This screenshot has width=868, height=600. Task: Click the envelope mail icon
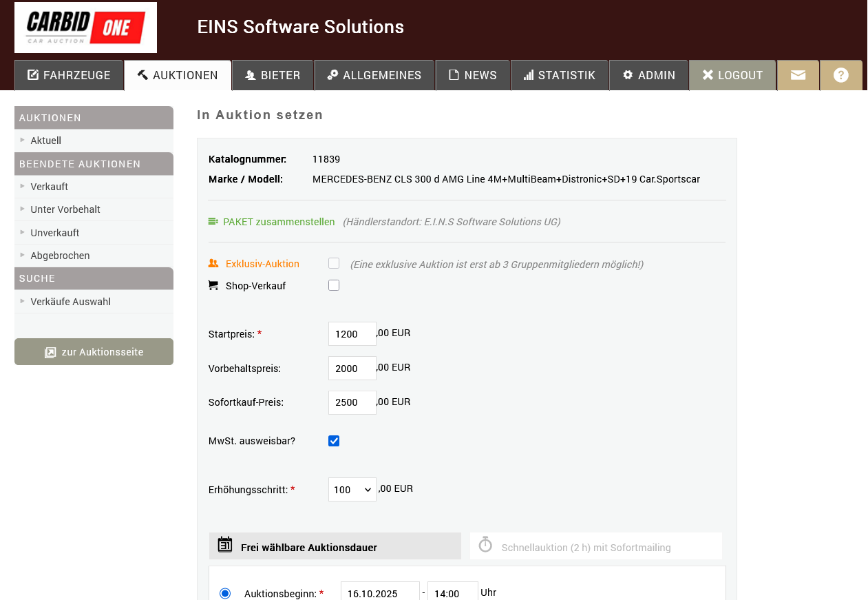coord(798,75)
